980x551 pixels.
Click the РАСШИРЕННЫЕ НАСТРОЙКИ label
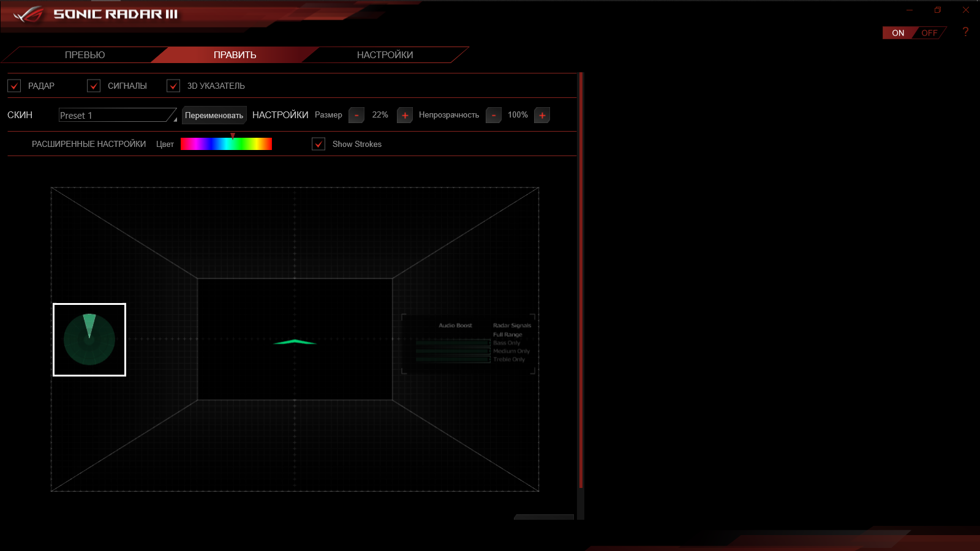coord(89,144)
